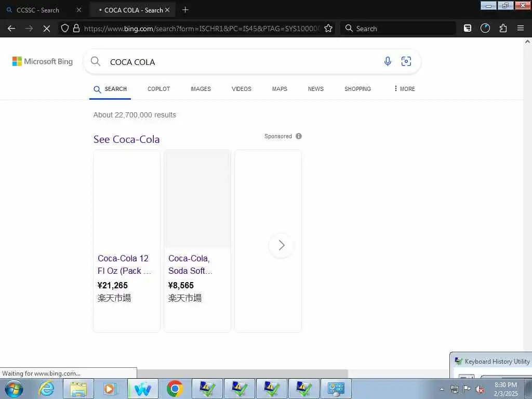Open Windows Explorer folder on the taskbar
Image resolution: width=532 pixels, height=399 pixels.
78,389
